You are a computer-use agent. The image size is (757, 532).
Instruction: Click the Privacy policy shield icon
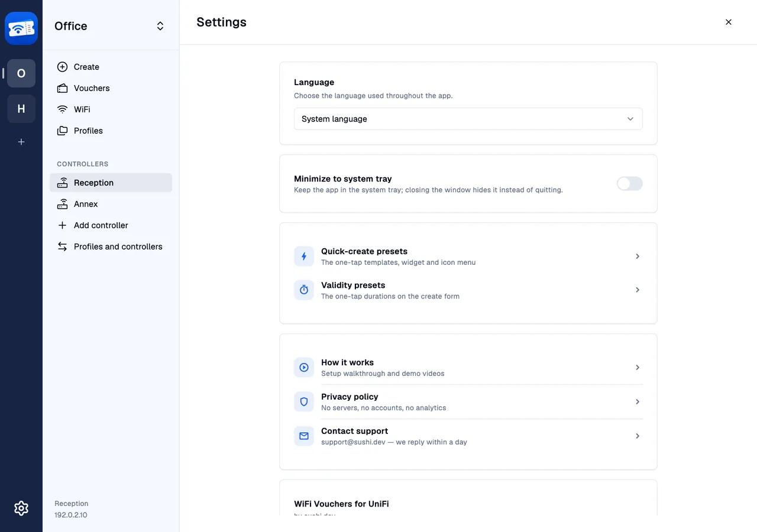304,402
